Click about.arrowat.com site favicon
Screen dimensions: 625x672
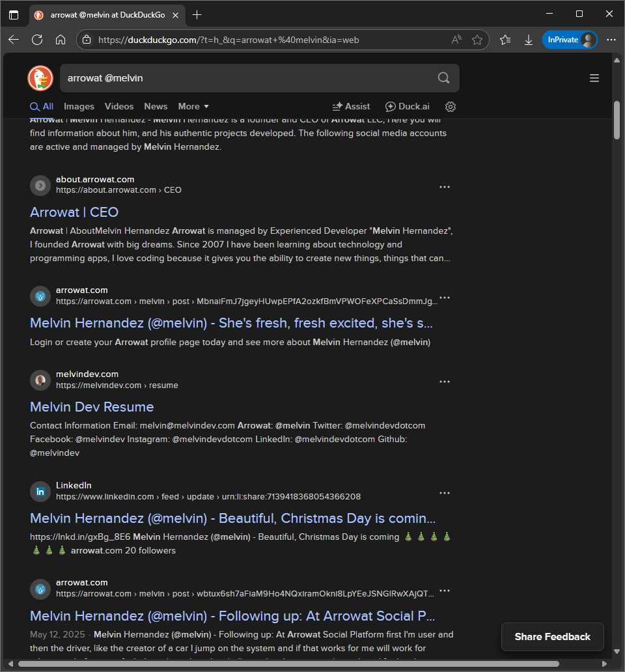[40, 186]
